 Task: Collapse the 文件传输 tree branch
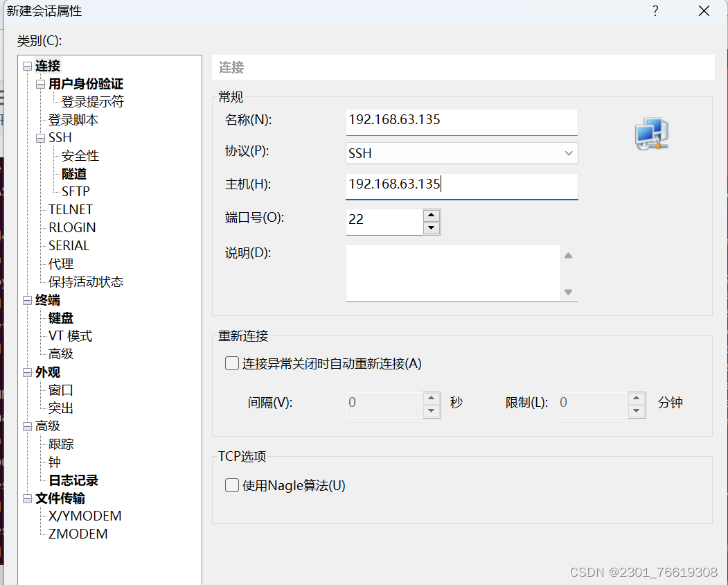(x=26, y=498)
